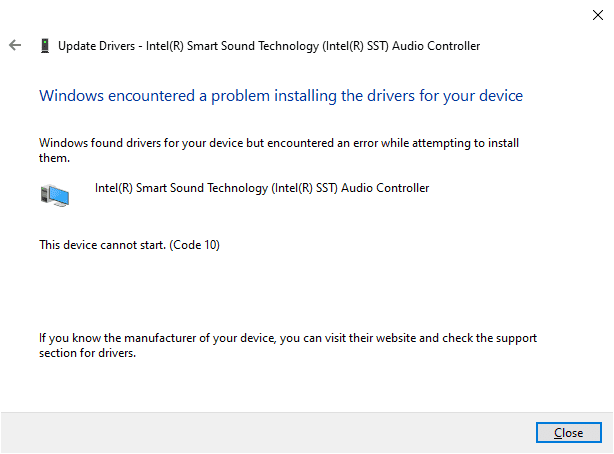
Task: Click the back arrow in the header
Action: pos(14,45)
